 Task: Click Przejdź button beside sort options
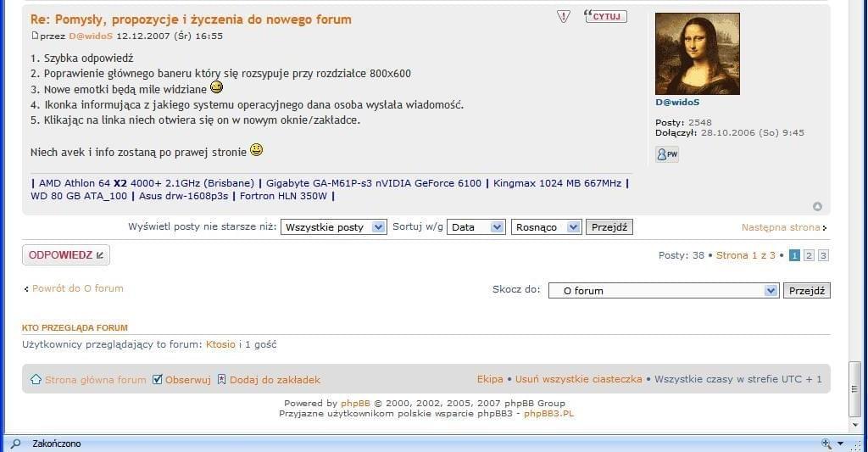pyautogui.click(x=609, y=227)
